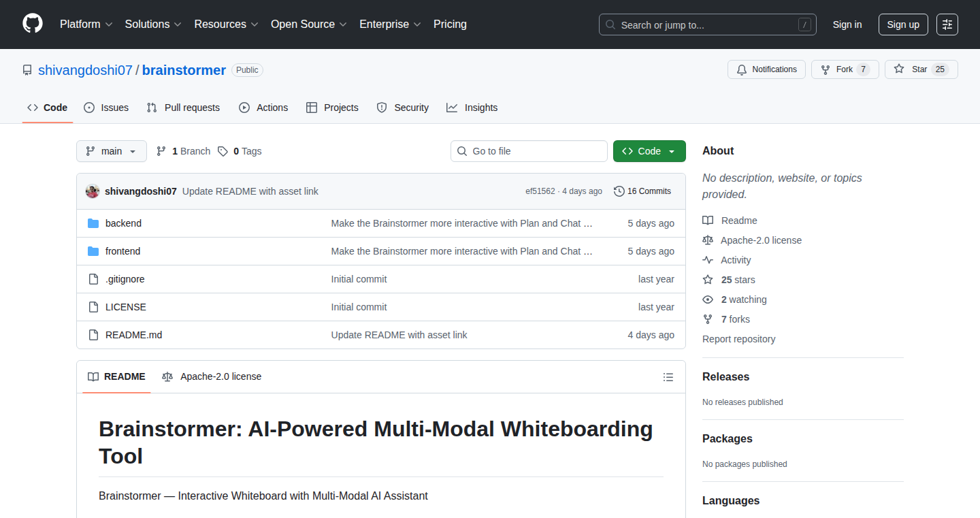Viewport: 980px width, 518px height.
Task: Open the backend folder
Action: coord(123,223)
